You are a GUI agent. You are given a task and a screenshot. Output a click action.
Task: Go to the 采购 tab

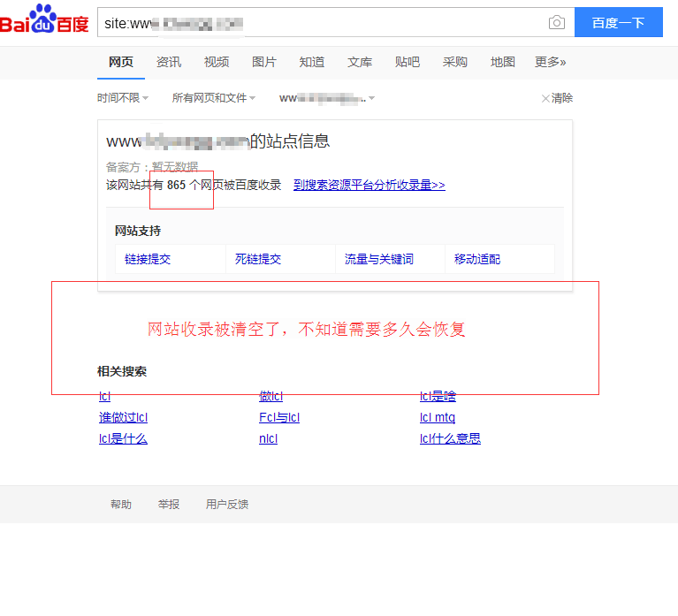tap(455, 62)
